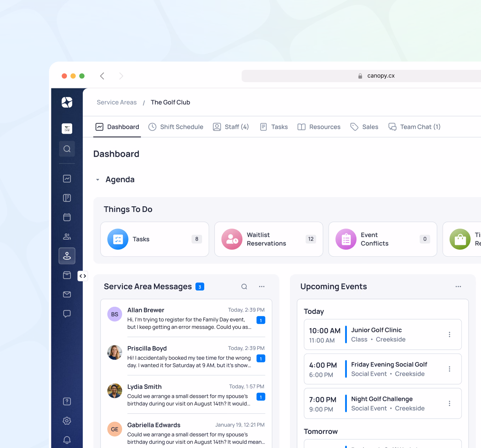Screen dimensions: 481x448
Task: Switch to the Team Chat (1) tab
Action: tap(414, 127)
